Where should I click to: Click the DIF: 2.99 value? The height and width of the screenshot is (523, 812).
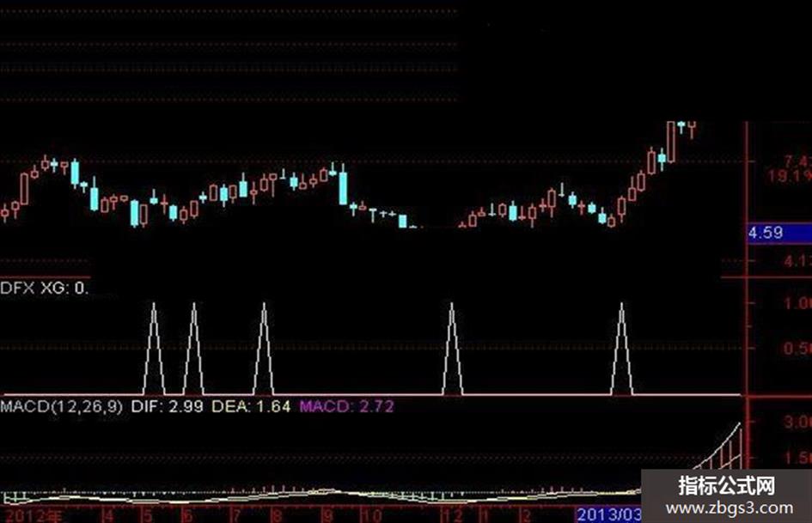(x=167, y=406)
